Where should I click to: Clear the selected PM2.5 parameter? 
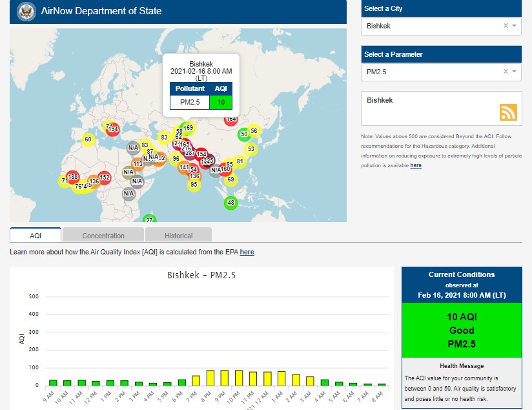(x=506, y=72)
